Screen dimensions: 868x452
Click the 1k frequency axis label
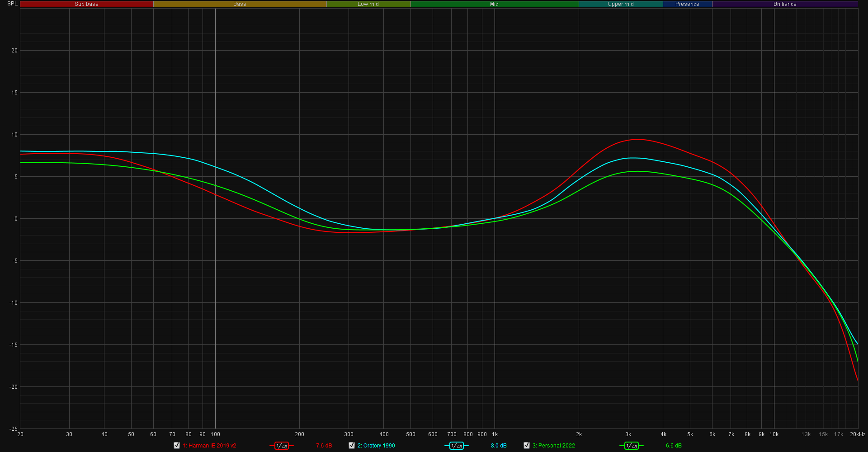[495, 434]
